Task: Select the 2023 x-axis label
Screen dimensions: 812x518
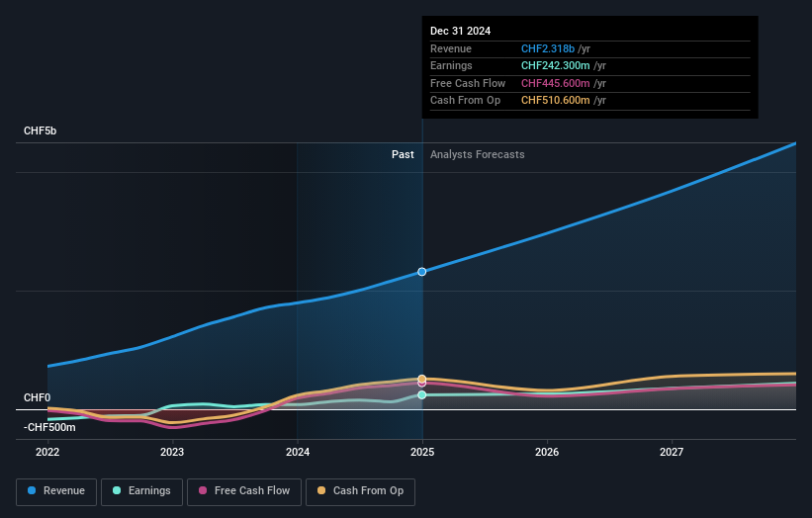Action: (172, 453)
